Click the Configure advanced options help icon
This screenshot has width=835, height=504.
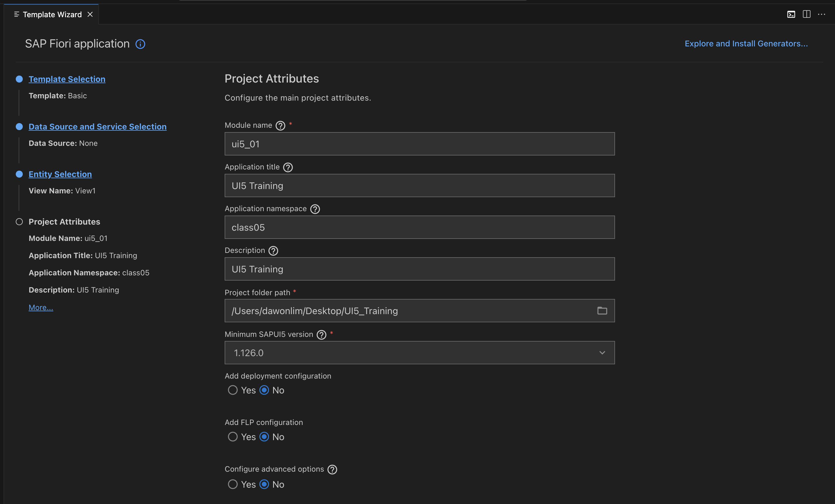[332, 470]
